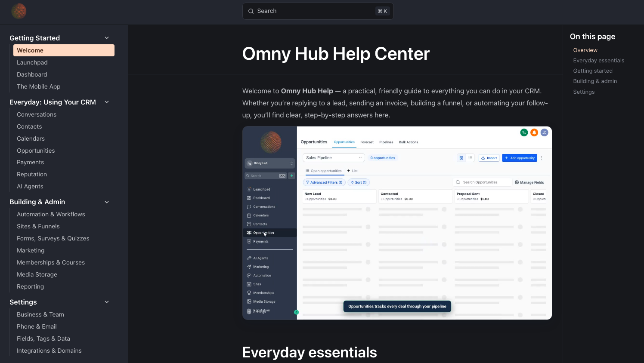The width and height of the screenshot is (644, 363).
Task: Click three-dot more icon beside Add opportunity
Action: click(542, 158)
